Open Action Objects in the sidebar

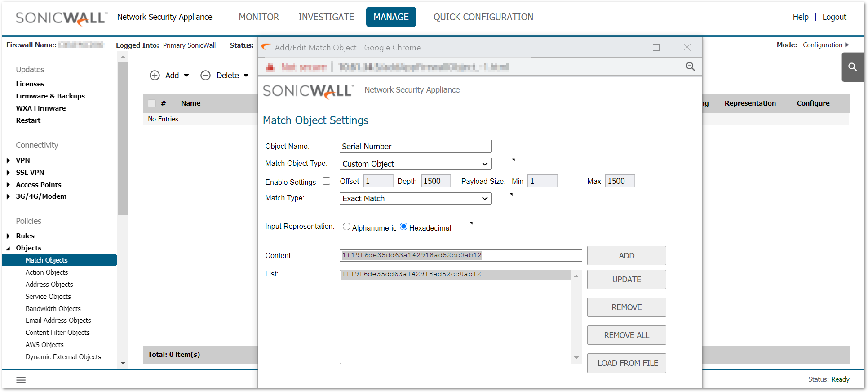coord(47,272)
